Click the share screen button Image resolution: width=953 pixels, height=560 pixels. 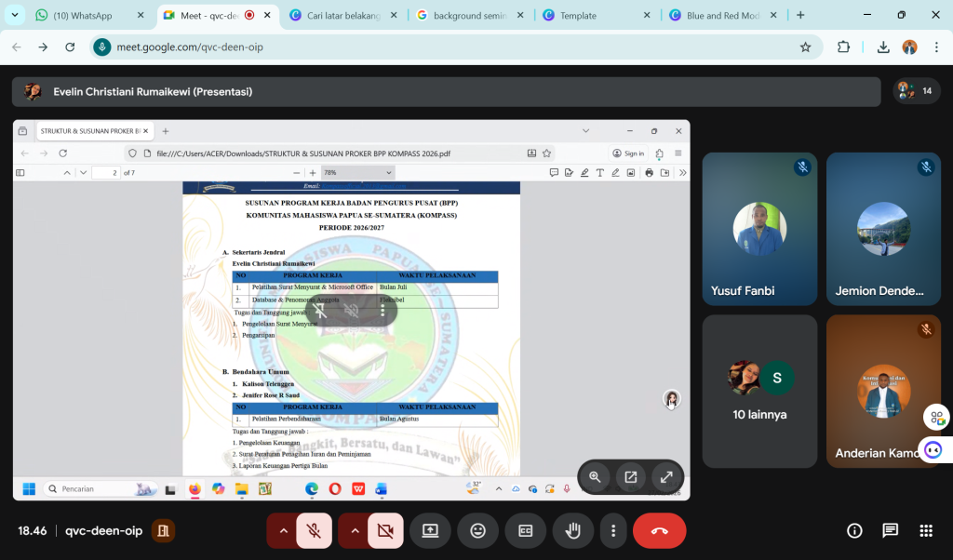click(430, 530)
